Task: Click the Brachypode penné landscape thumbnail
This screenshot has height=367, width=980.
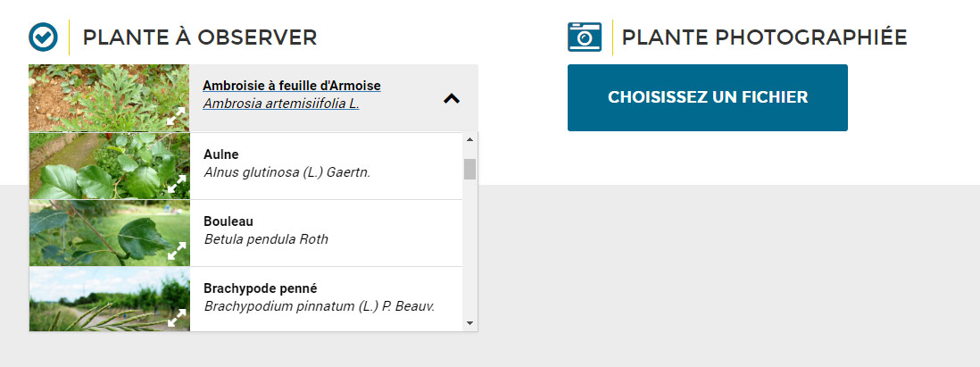Action: 110,299
